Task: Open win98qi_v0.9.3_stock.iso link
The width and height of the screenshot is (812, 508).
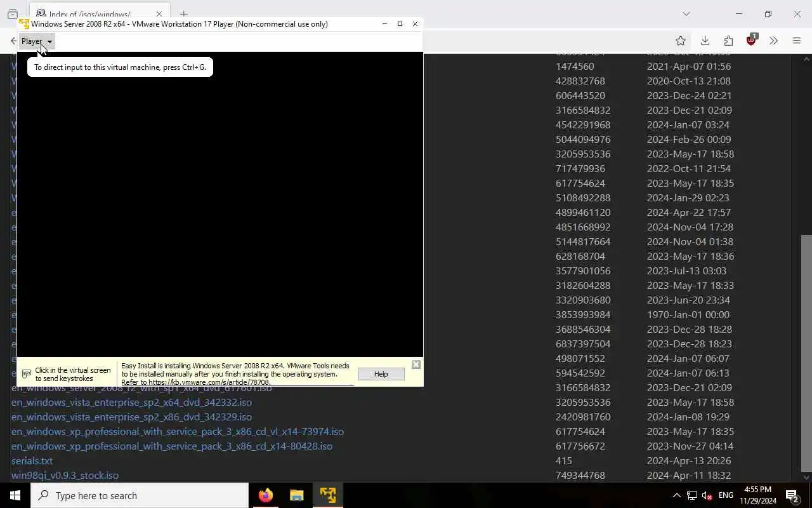Action: pos(65,475)
